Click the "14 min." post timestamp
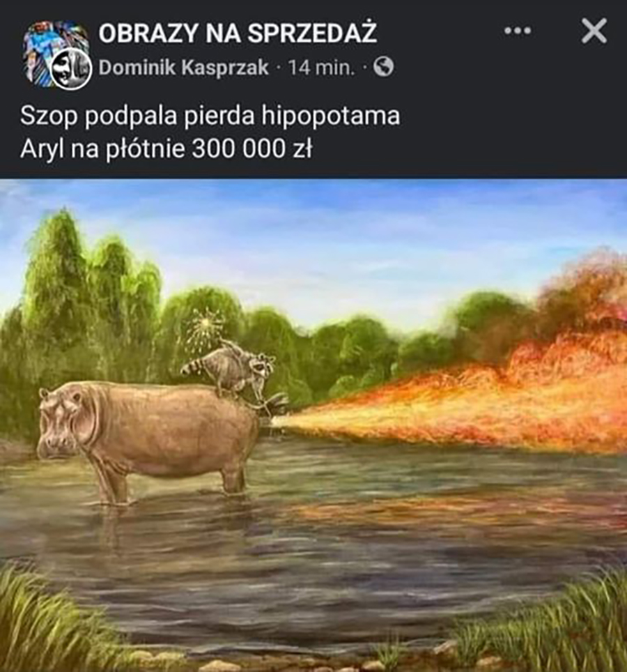 [x=322, y=68]
